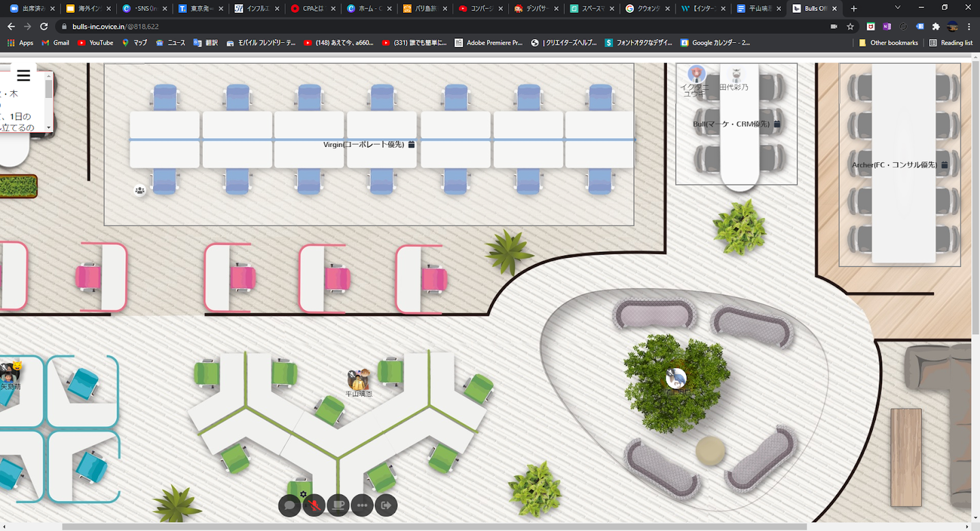Leave the space with the exit arrow button
This screenshot has height=531, width=980.
[386, 505]
